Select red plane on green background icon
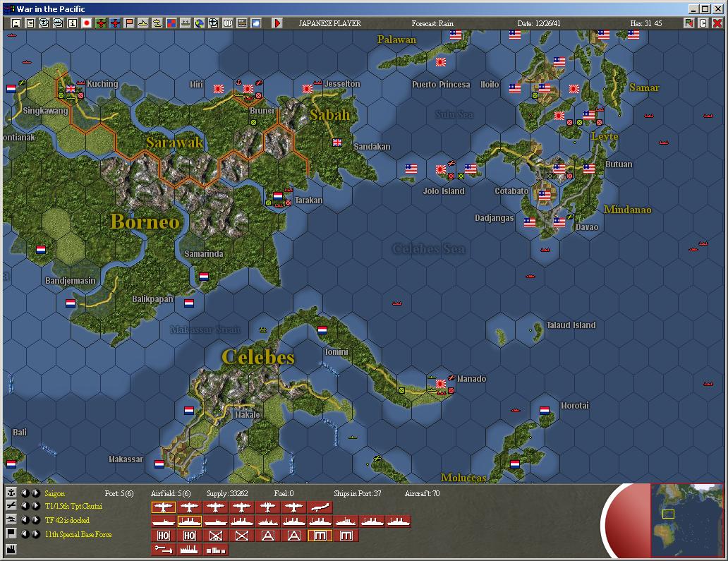 coord(101,23)
